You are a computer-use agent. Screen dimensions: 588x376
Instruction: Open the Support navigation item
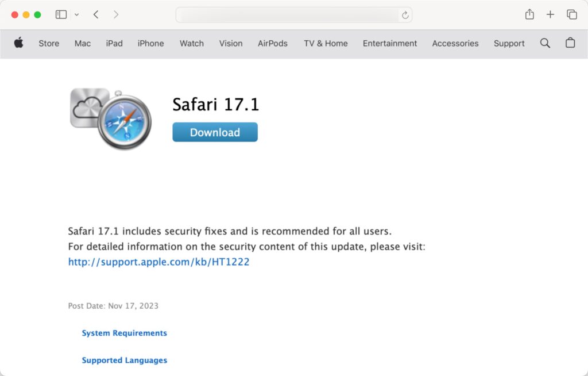pos(509,44)
